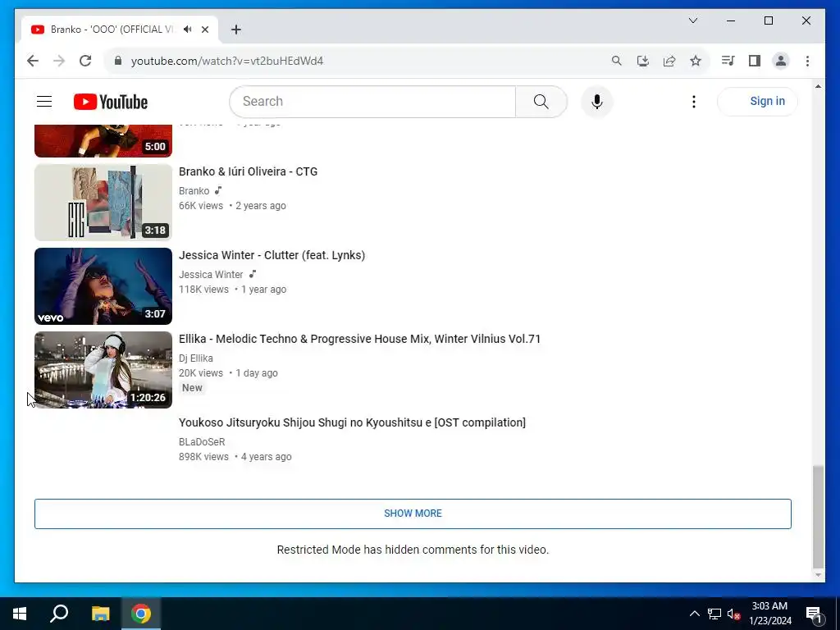Open the video thumbnail with 5:00 duration
840x630 pixels.
click(103, 141)
